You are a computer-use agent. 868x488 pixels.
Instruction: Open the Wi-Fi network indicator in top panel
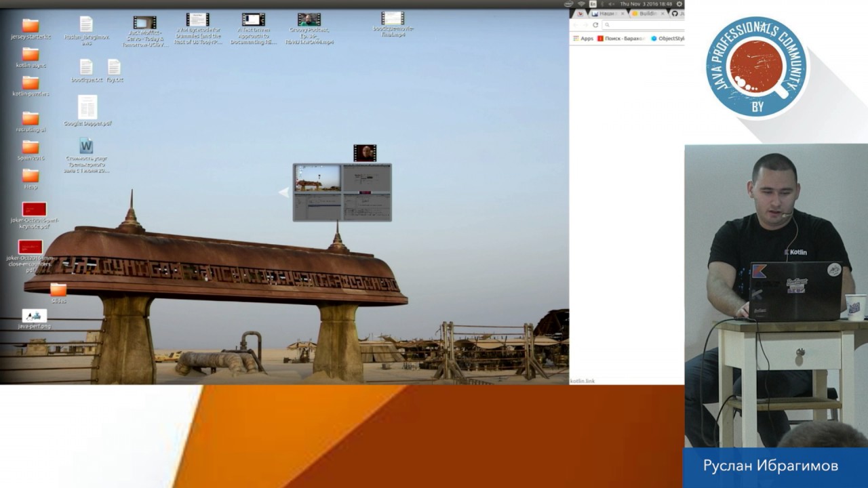[581, 4]
